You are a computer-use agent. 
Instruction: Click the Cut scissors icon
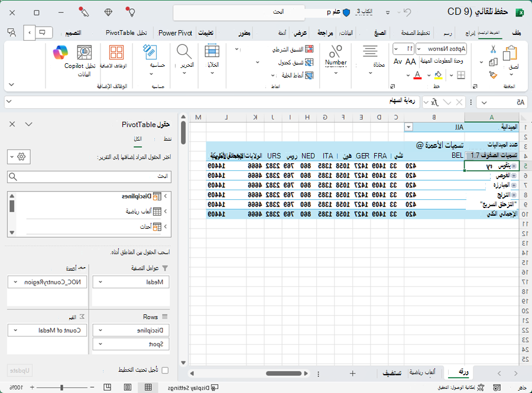coord(493,49)
